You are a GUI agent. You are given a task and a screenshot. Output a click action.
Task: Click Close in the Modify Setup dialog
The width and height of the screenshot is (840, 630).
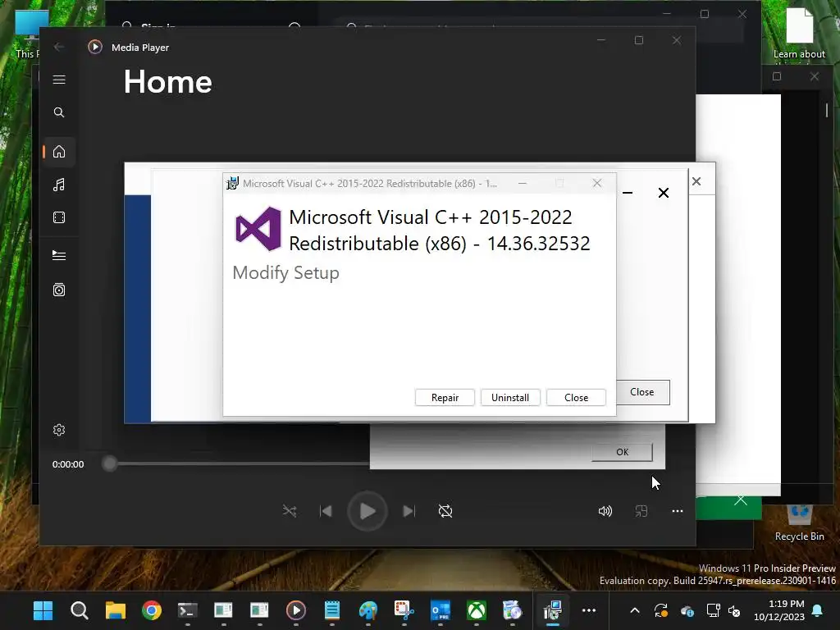[x=576, y=398]
